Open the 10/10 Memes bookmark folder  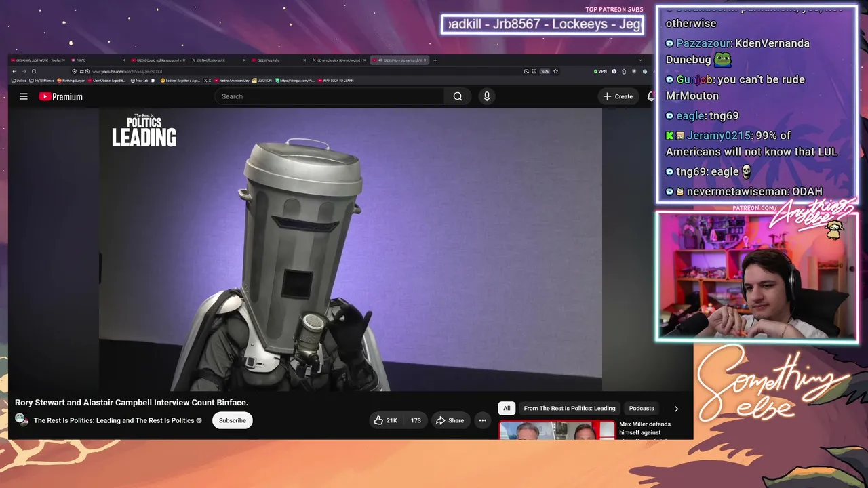42,81
